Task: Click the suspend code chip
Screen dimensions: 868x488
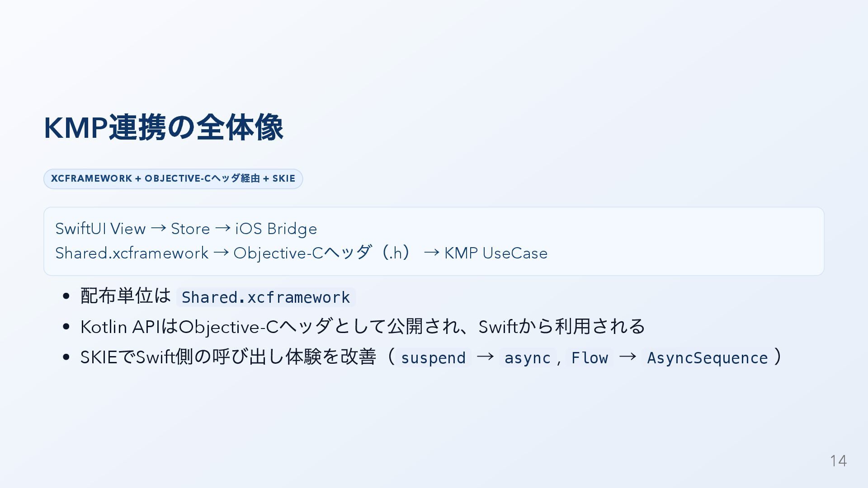Action: (433, 358)
